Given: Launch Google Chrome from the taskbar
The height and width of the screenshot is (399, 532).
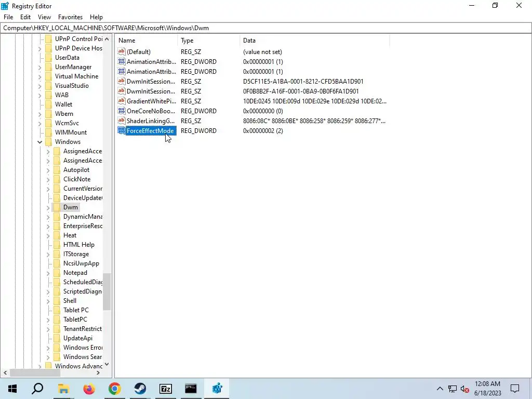Looking at the screenshot, I should click(115, 389).
